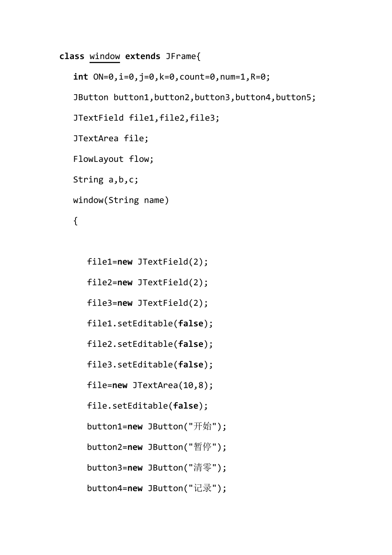392x555 pixels.
Task: Click the "String a,b,c;" line
Action: pyautogui.click(x=106, y=180)
